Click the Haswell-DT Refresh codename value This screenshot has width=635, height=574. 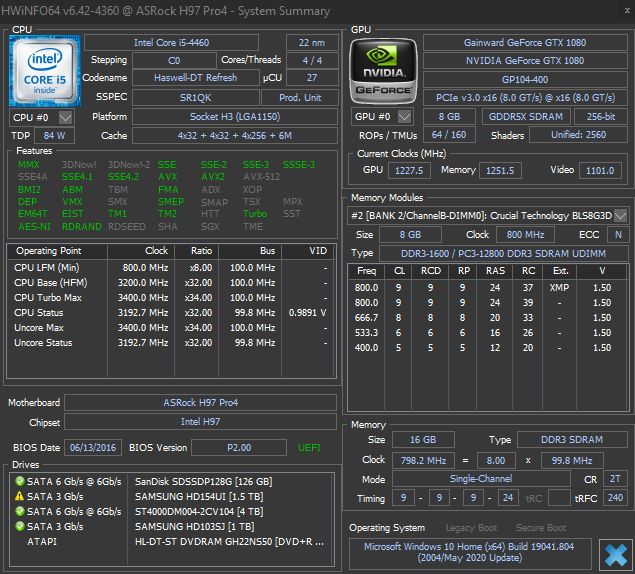pos(196,78)
